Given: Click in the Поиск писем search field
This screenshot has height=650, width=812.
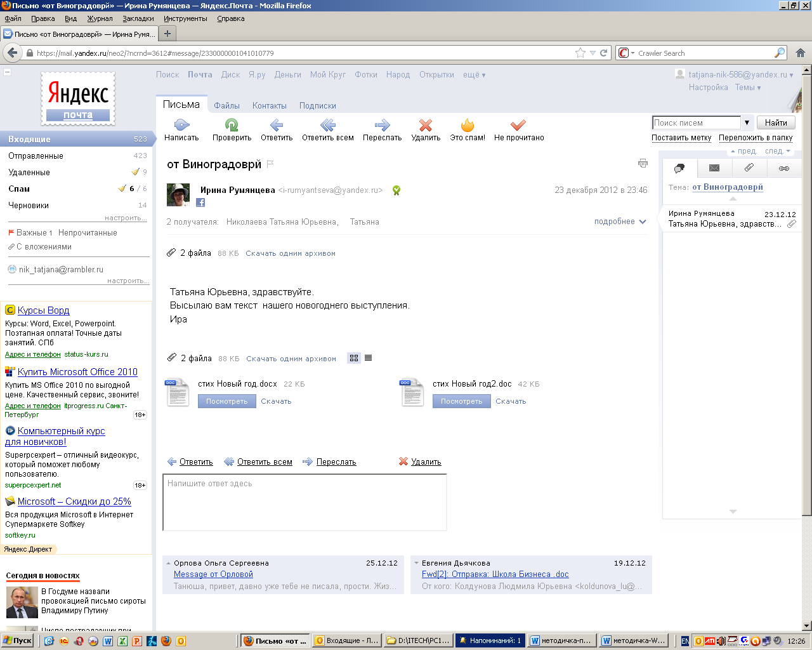Looking at the screenshot, I should point(696,123).
